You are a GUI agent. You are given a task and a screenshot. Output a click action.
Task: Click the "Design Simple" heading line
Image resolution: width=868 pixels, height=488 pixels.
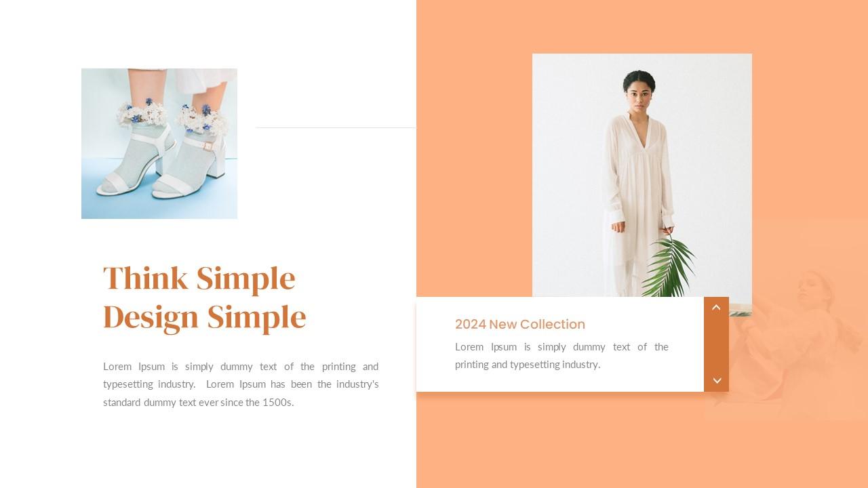[205, 317]
